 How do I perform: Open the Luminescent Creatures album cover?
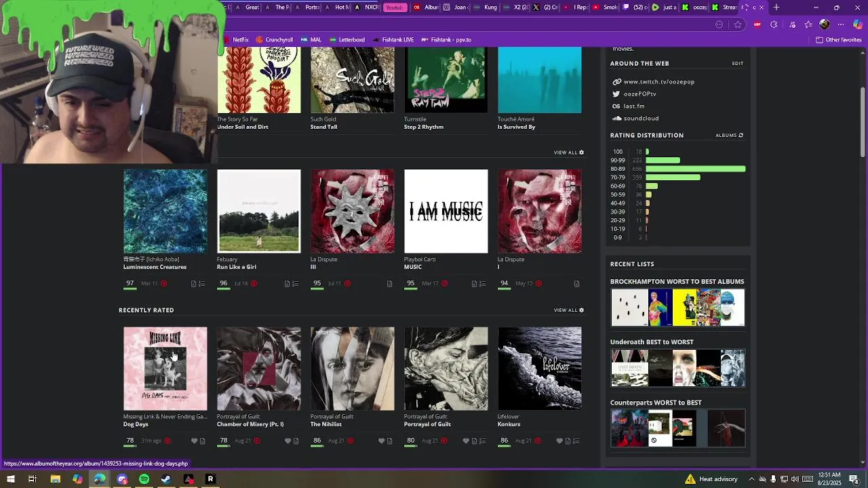[x=165, y=211]
